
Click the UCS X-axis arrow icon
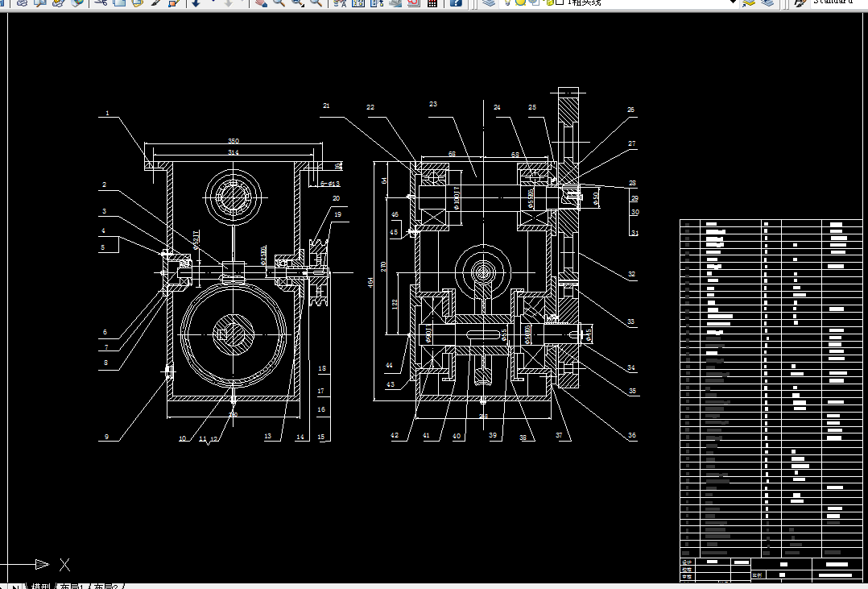(x=42, y=565)
